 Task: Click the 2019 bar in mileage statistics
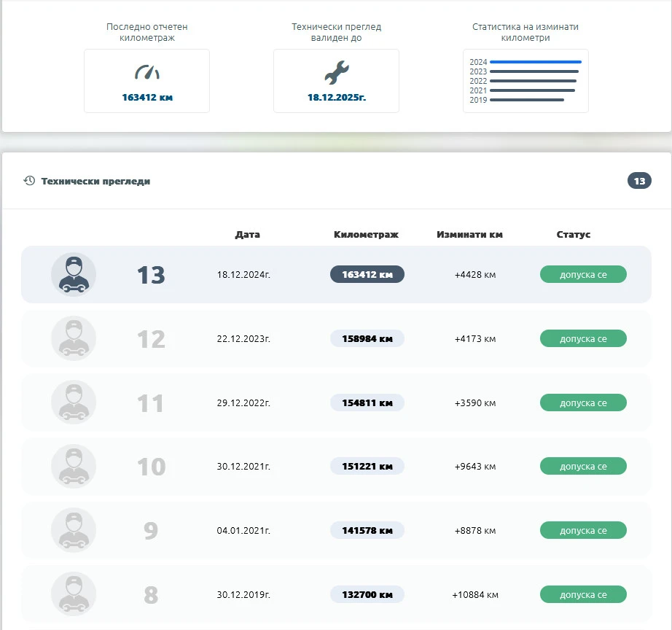click(526, 100)
